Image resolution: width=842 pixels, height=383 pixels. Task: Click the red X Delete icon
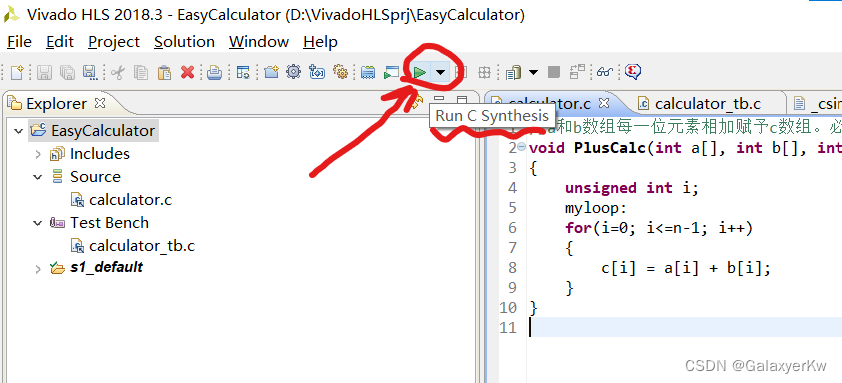[187, 72]
